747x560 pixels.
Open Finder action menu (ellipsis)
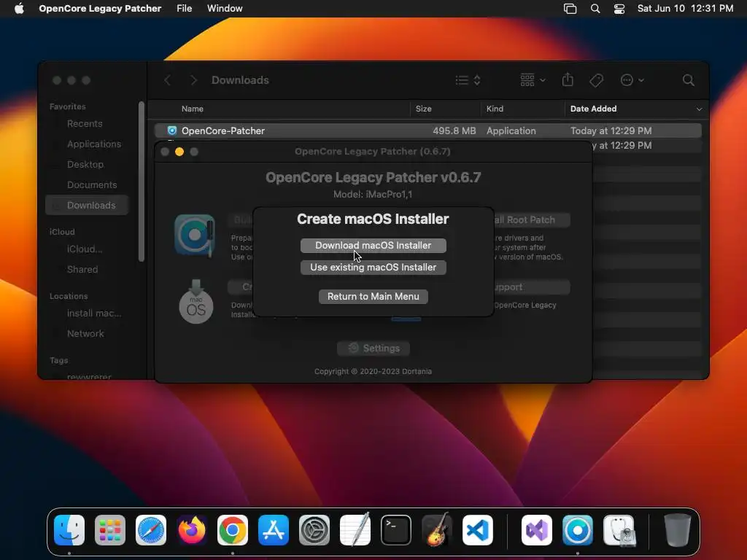click(632, 80)
